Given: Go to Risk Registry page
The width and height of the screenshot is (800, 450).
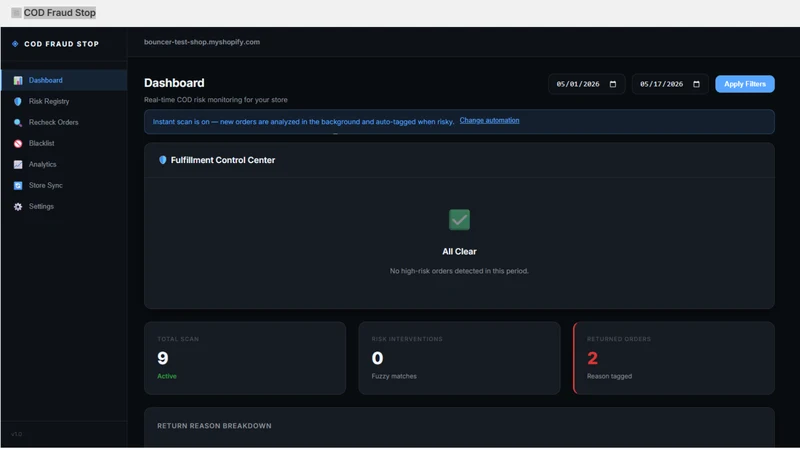Looking at the screenshot, I should point(64,102).
